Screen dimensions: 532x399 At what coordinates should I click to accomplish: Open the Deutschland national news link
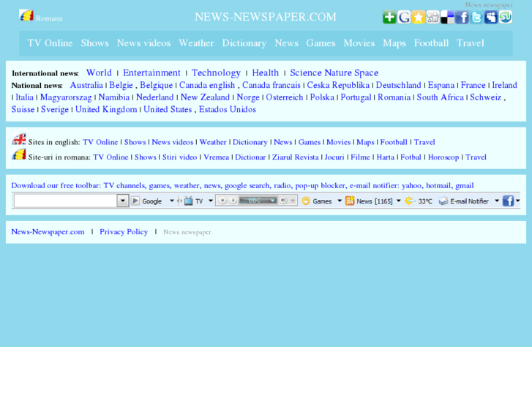(x=398, y=85)
